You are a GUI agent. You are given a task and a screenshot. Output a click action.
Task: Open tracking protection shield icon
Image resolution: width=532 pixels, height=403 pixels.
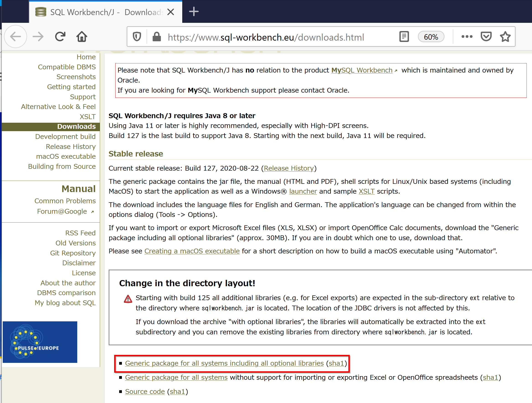click(137, 37)
